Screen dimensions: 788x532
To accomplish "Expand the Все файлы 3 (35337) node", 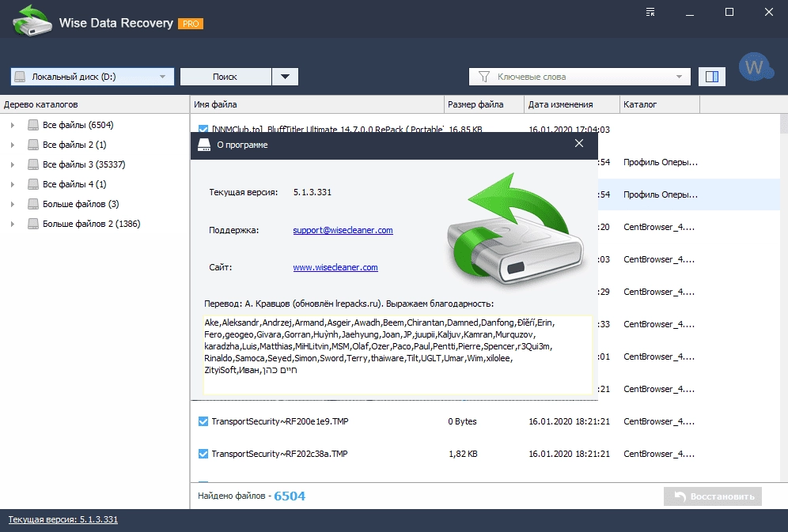I will (x=13, y=164).
